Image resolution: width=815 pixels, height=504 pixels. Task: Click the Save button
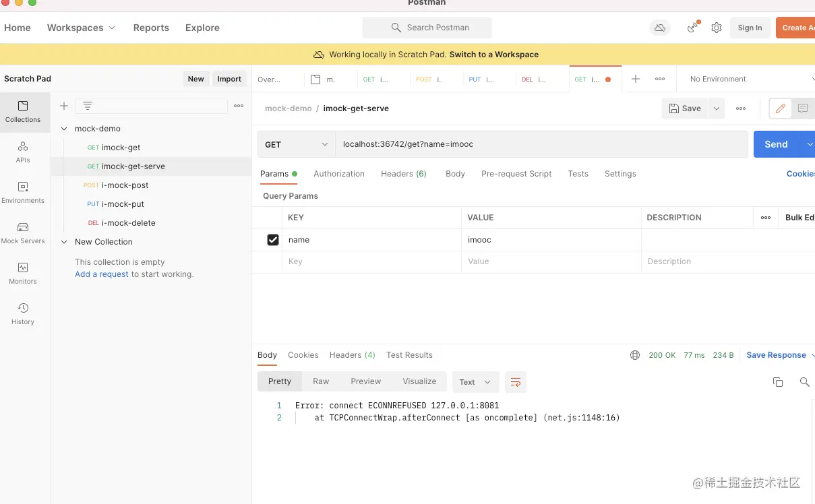coord(685,108)
